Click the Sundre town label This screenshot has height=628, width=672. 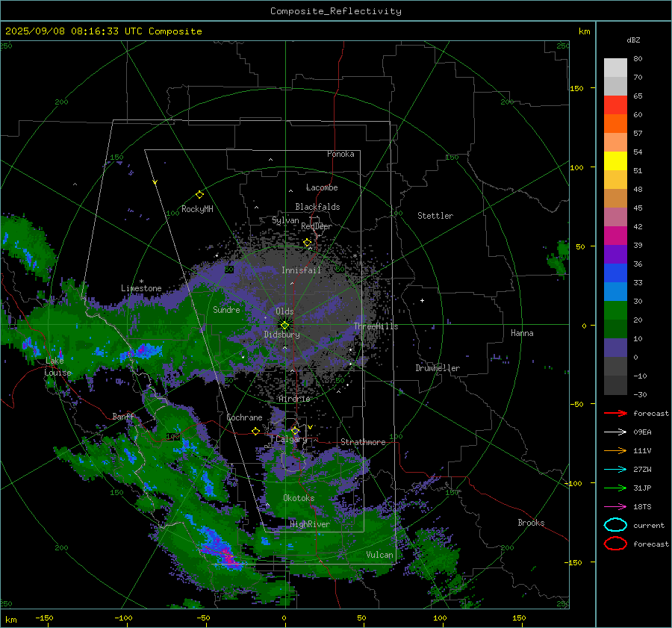[x=226, y=309]
